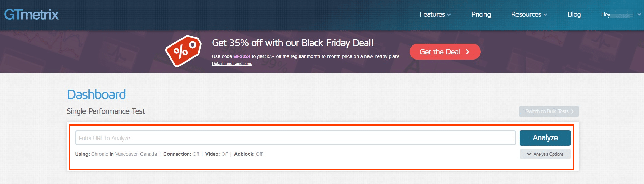Open the Features dropdown menu
644x184 pixels.
tap(435, 15)
